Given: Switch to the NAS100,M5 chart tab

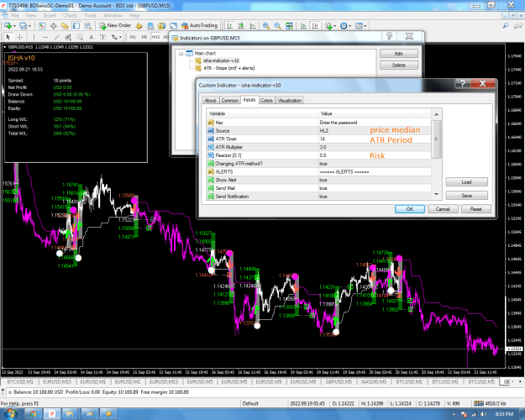Looking at the screenshot, I should (x=374, y=382).
